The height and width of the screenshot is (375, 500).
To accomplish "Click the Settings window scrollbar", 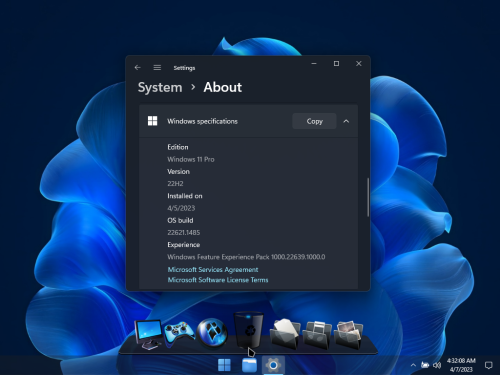I will tap(368, 197).
